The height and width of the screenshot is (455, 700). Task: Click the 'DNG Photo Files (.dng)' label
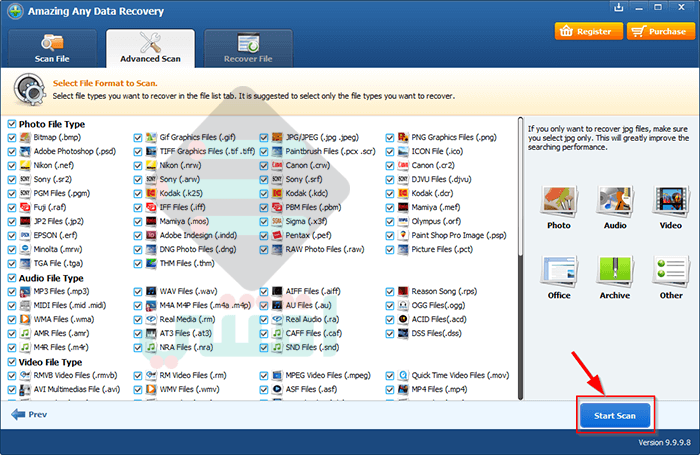point(198,249)
